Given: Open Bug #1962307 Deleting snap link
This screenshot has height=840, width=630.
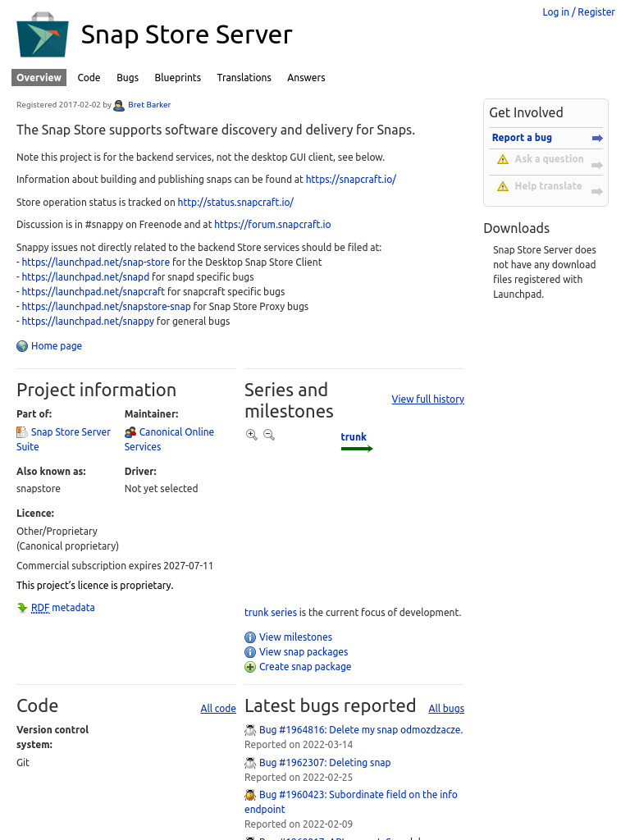Looking at the screenshot, I should coord(325,762).
